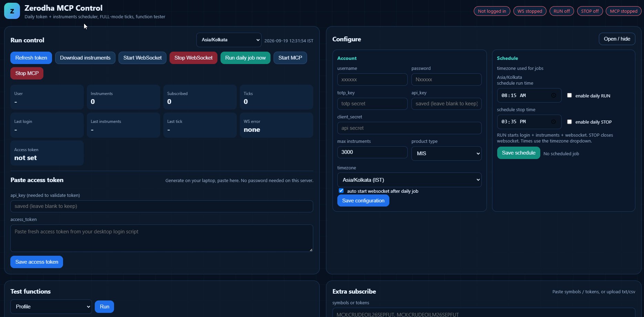Click the Ticks count card
The height and width of the screenshot is (317, 644).
click(x=276, y=97)
